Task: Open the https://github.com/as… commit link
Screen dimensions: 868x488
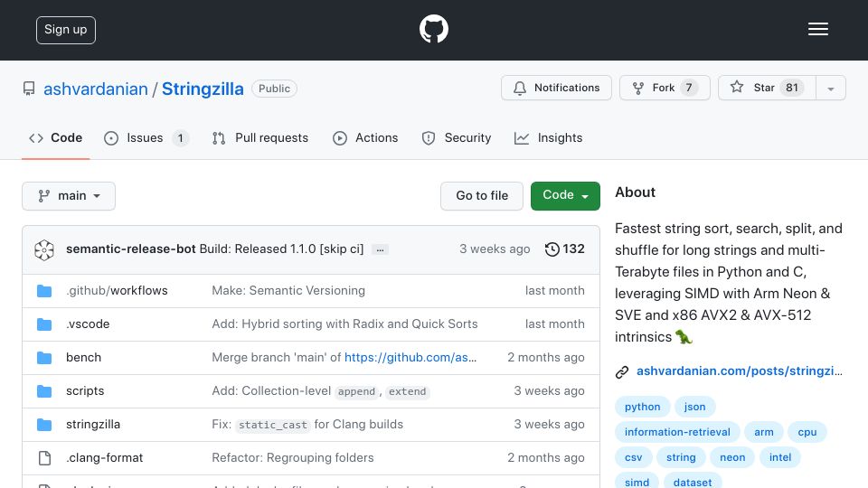Action: pyautogui.click(x=410, y=358)
